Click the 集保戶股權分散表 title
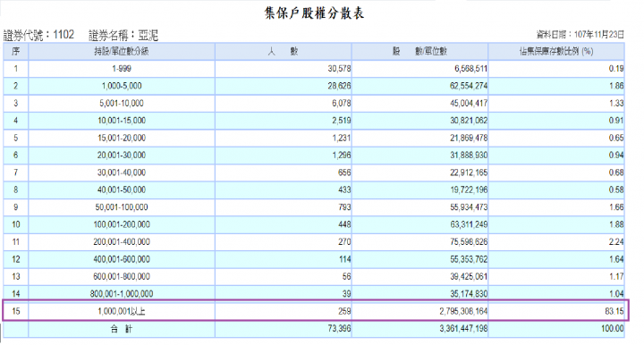 click(314, 13)
